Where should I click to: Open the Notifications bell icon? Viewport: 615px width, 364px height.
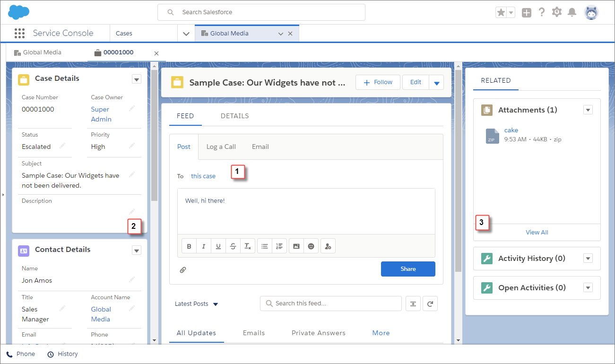(572, 12)
